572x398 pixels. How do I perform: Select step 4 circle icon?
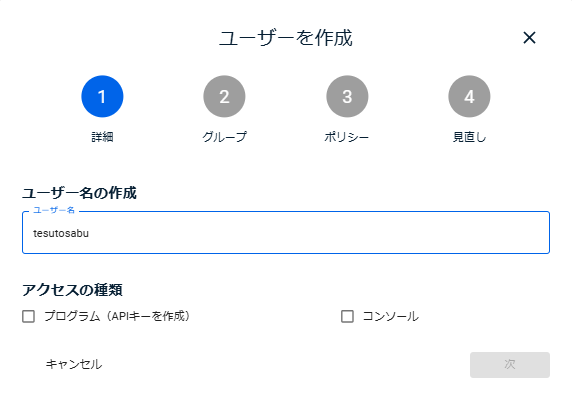(469, 96)
